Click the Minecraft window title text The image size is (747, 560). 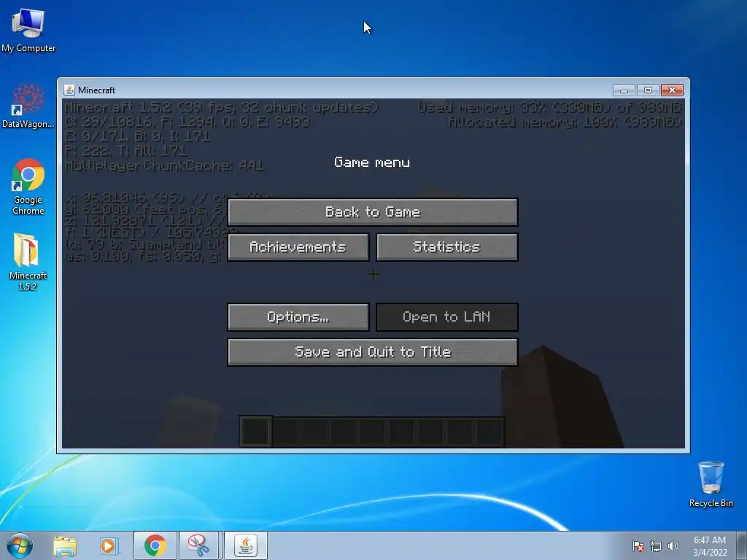coord(97,90)
